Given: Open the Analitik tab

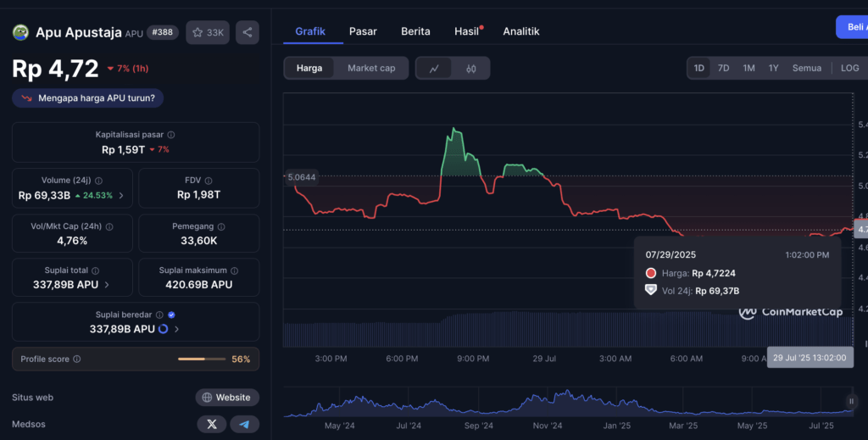Looking at the screenshot, I should [521, 31].
